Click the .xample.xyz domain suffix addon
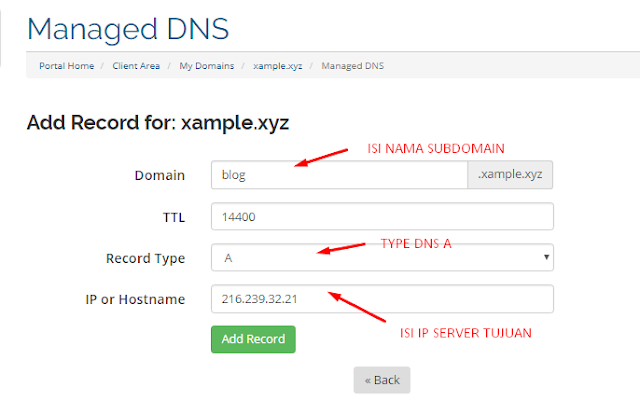Image resolution: width=640 pixels, height=415 pixels. [x=510, y=175]
